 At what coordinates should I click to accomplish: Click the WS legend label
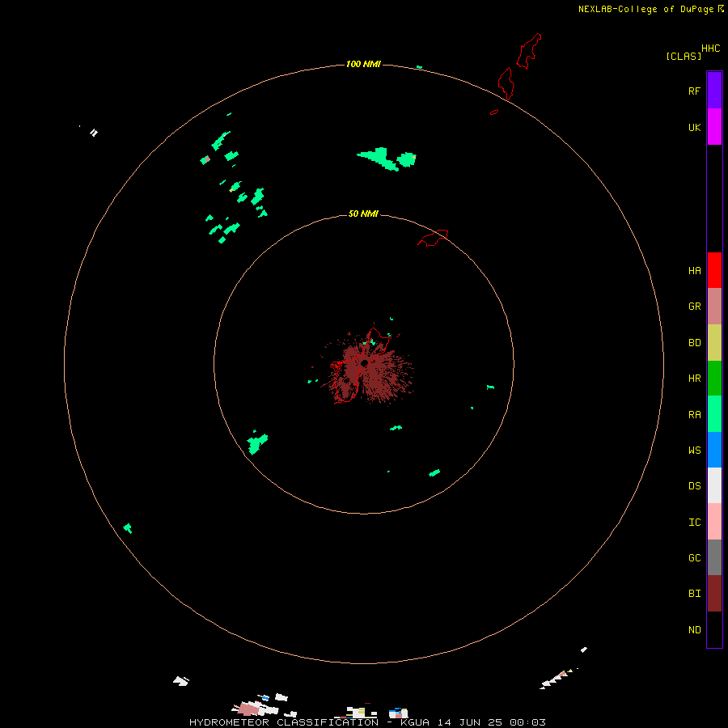point(694,450)
